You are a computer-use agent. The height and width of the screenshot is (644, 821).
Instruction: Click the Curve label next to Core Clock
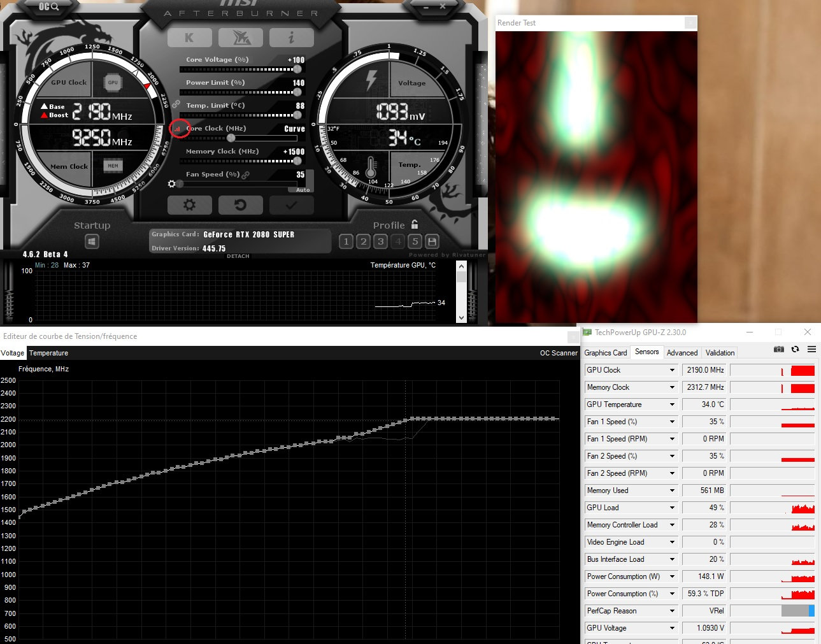click(294, 129)
